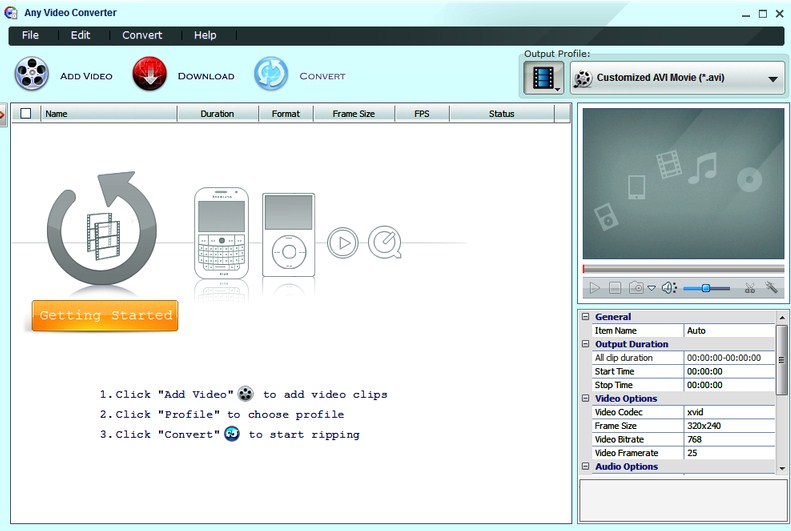
Task: Click the play button under the preview
Action: pyautogui.click(x=595, y=288)
